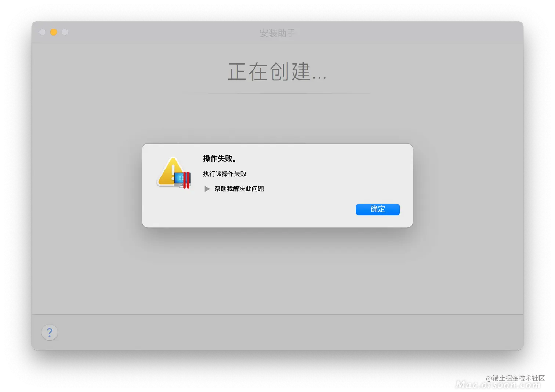555x392 pixels.
Task: Click the Parallels red bars badge icon
Action: tap(186, 180)
